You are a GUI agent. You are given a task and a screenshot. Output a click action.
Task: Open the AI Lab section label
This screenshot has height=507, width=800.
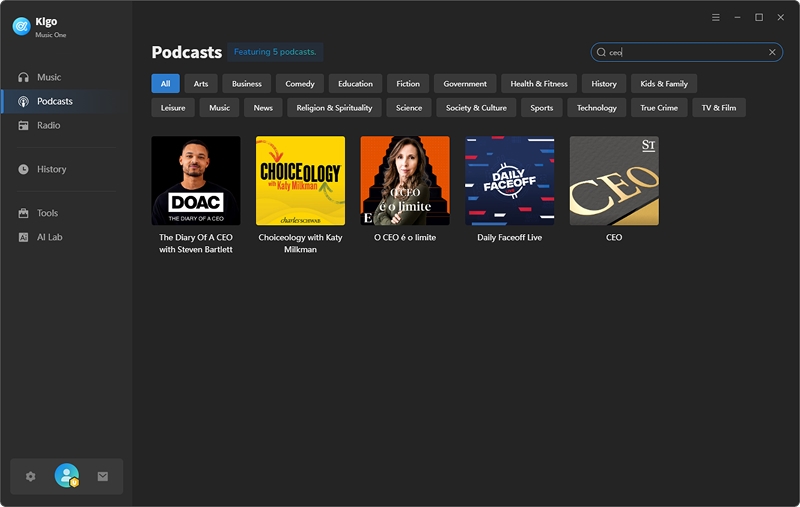click(x=49, y=237)
